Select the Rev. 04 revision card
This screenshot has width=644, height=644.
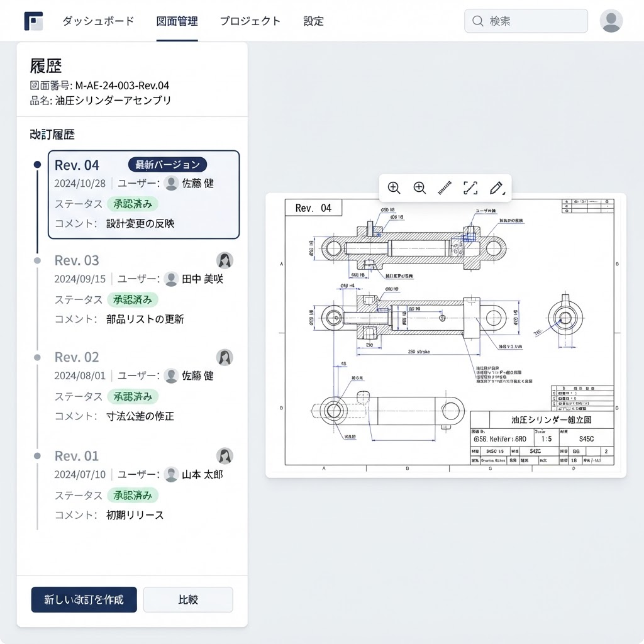[144, 195]
